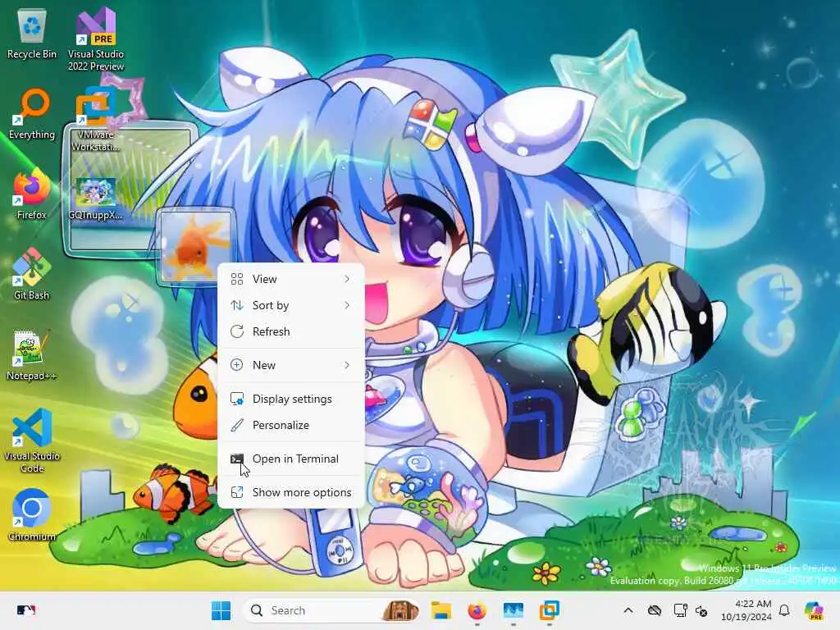Click the Show more options expand icon

[x=237, y=492]
